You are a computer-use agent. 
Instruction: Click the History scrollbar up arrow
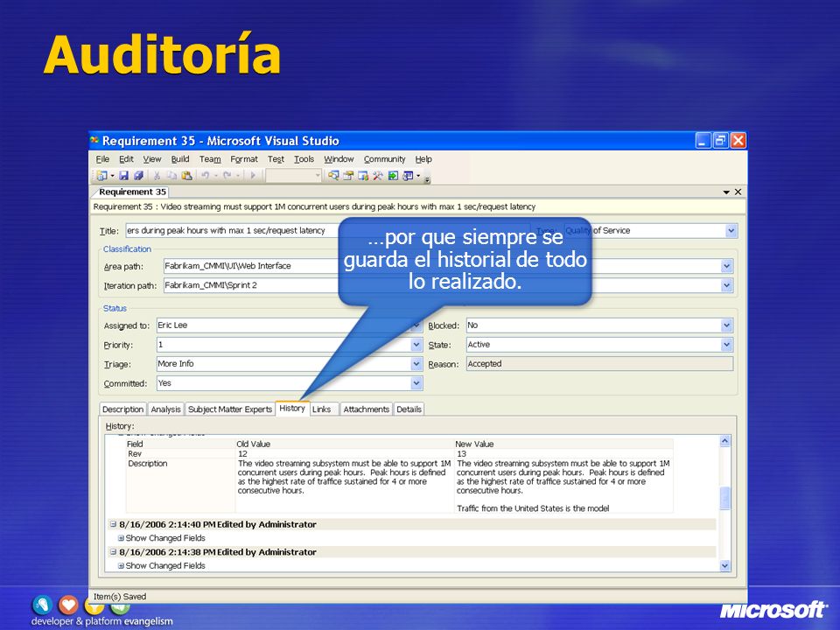tap(724, 441)
